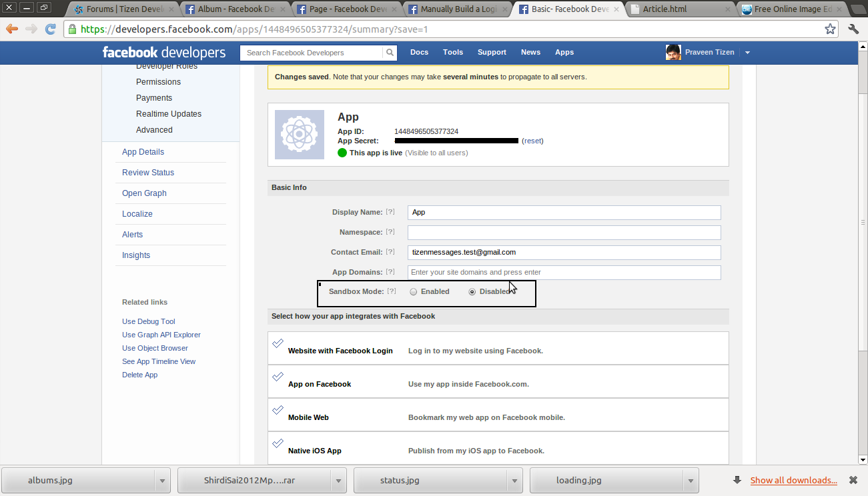This screenshot has width=868, height=496.
Task: Toggle Website with Facebook Login checkmark
Action: (278, 344)
